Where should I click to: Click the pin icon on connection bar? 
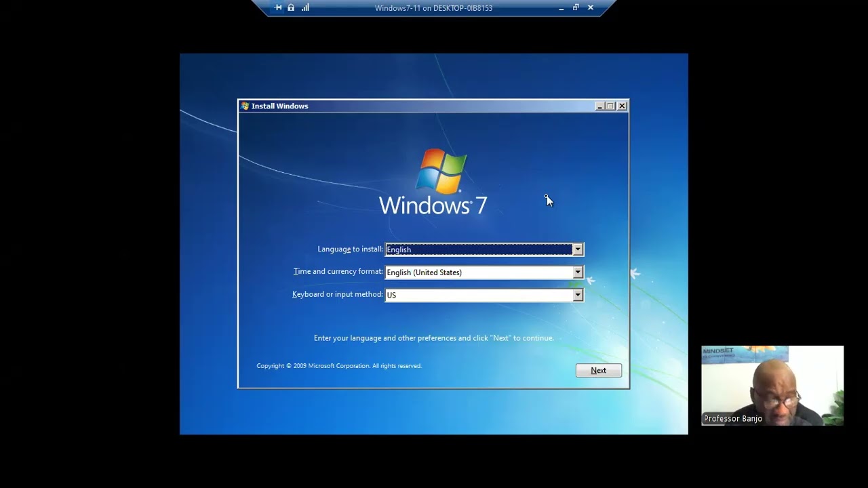pos(278,7)
